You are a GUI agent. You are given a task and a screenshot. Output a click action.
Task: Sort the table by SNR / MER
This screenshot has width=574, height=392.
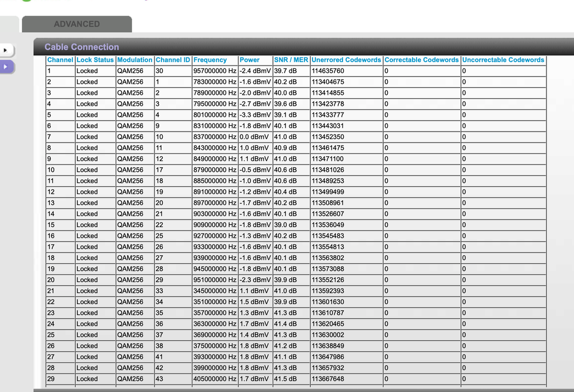click(291, 60)
